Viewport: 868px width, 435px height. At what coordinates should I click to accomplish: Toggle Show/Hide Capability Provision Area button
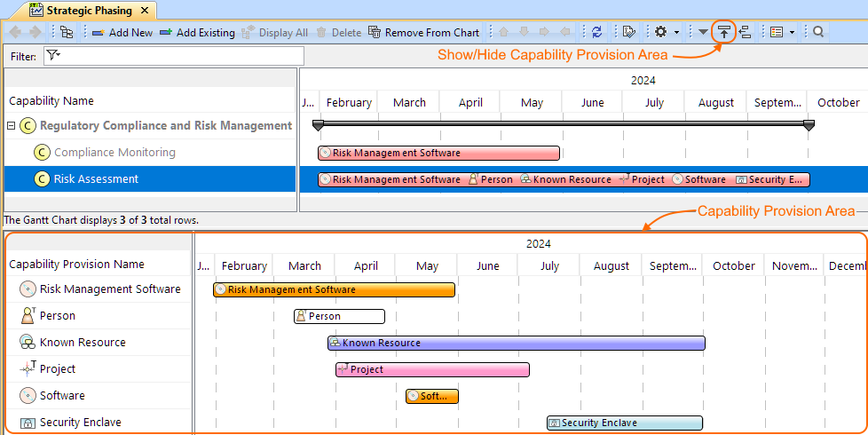click(723, 32)
